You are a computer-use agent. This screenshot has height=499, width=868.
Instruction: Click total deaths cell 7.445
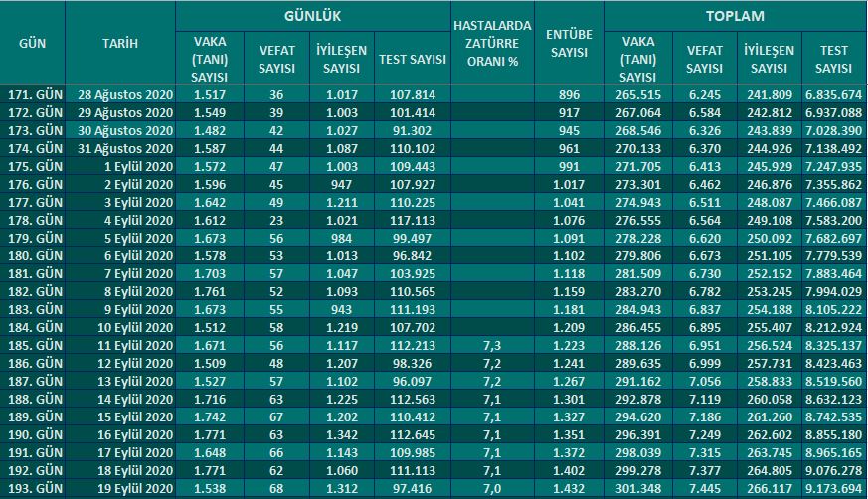coord(705,488)
